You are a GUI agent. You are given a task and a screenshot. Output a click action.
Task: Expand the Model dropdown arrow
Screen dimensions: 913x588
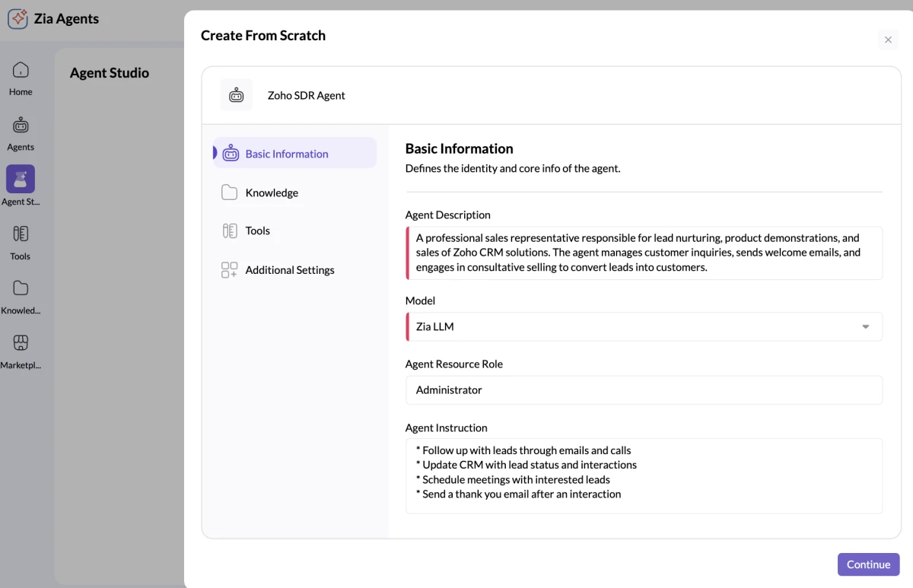[x=865, y=326]
